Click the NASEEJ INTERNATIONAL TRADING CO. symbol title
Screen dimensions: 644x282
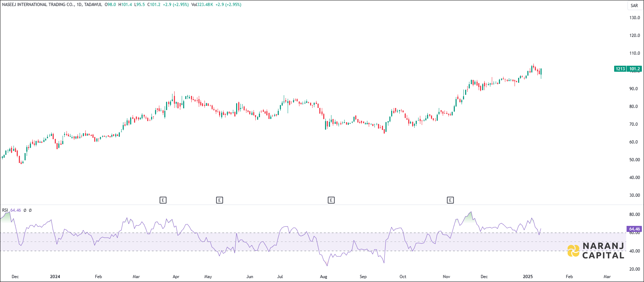[x=38, y=5]
